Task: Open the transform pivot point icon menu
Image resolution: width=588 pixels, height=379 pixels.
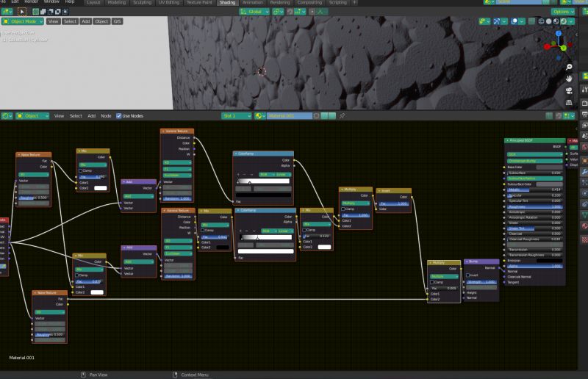Action: tap(278, 12)
